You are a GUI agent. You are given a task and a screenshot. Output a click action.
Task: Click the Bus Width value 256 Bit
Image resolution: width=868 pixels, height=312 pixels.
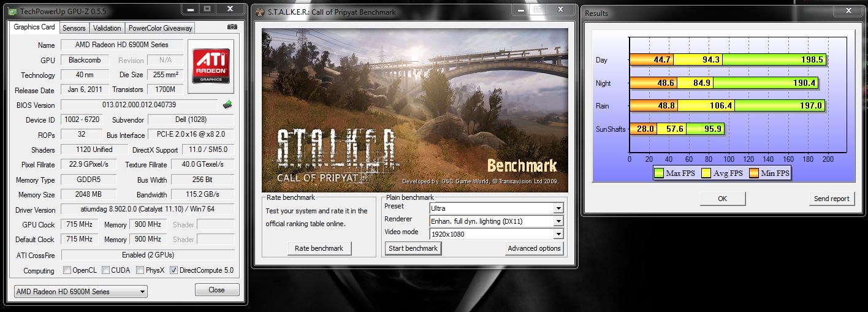click(x=202, y=180)
